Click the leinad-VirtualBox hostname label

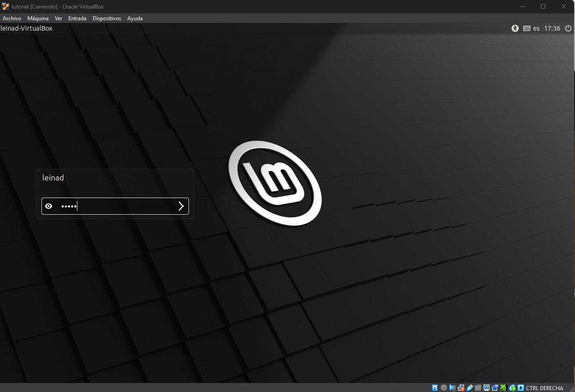coord(27,28)
